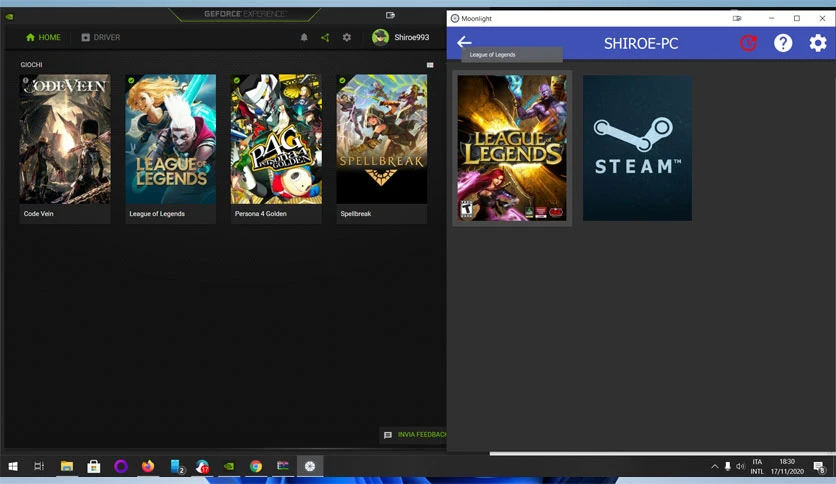Click the microphone icon in the system tray
The height and width of the screenshot is (484, 836).
(x=727, y=466)
